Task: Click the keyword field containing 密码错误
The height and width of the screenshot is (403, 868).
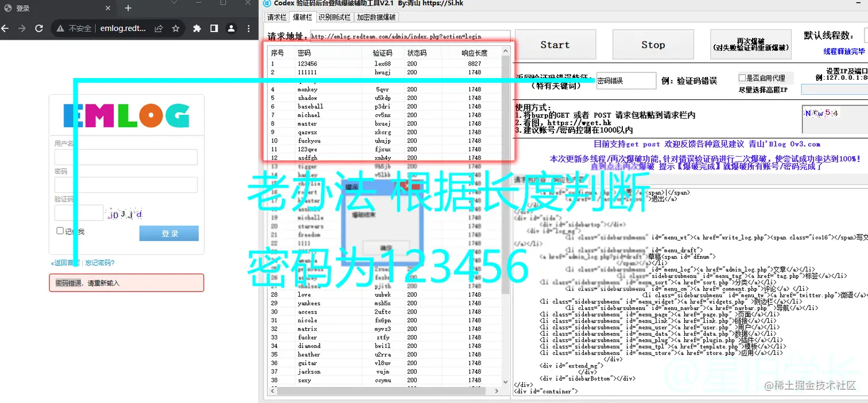Action: click(626, 81)
